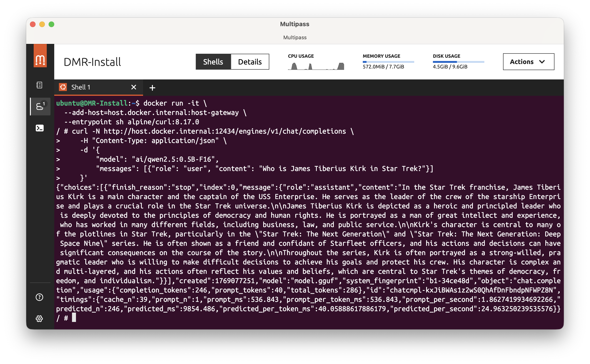Open the catalogue sidebar icon
Viewport: 590px width, 364px height.
tap(40, 85)
